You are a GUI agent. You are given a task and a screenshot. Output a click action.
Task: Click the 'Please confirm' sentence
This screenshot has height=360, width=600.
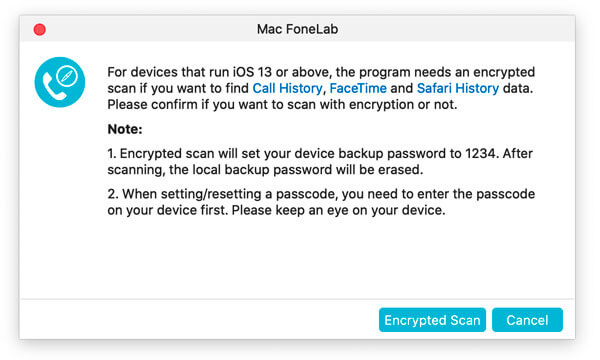(282, 104)
